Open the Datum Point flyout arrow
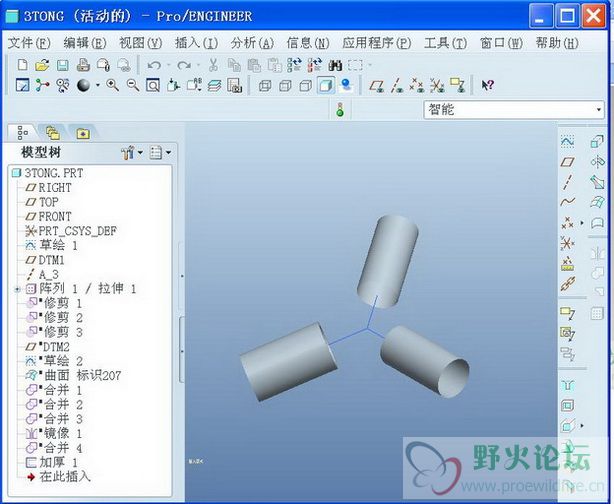The width and height of the screenshot is (614, 504). pos(581,223)
